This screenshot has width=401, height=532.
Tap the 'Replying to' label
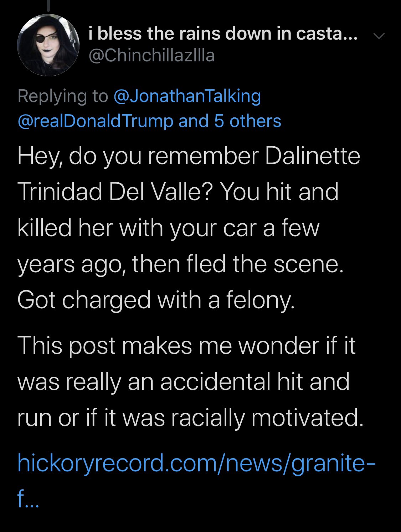click(x=63, y=96)
